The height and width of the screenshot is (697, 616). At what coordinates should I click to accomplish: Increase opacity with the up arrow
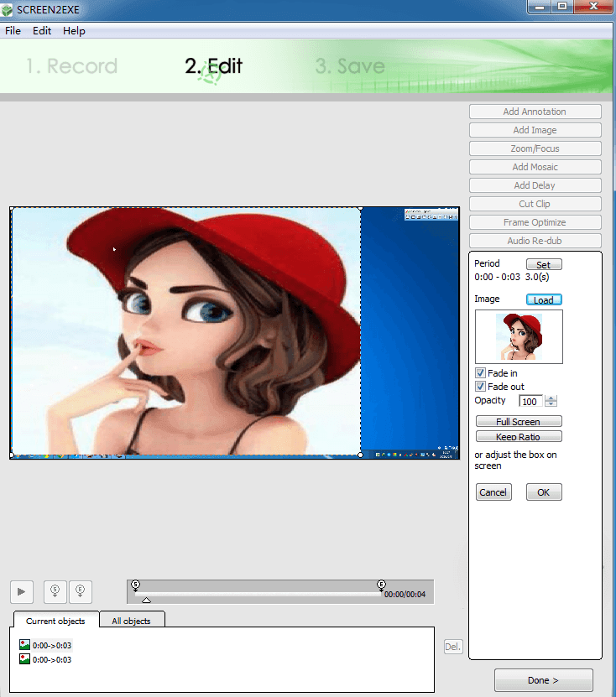click(x=551, y=398)
